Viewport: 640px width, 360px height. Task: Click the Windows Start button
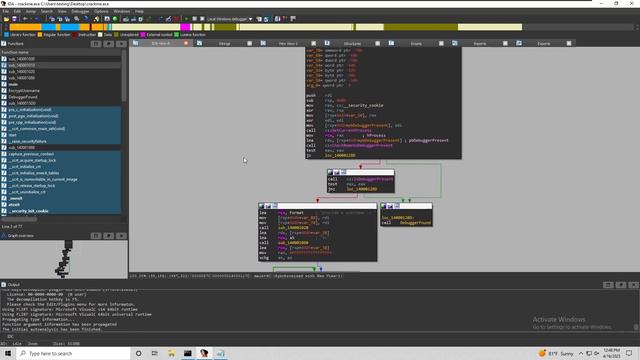(8, 353)
